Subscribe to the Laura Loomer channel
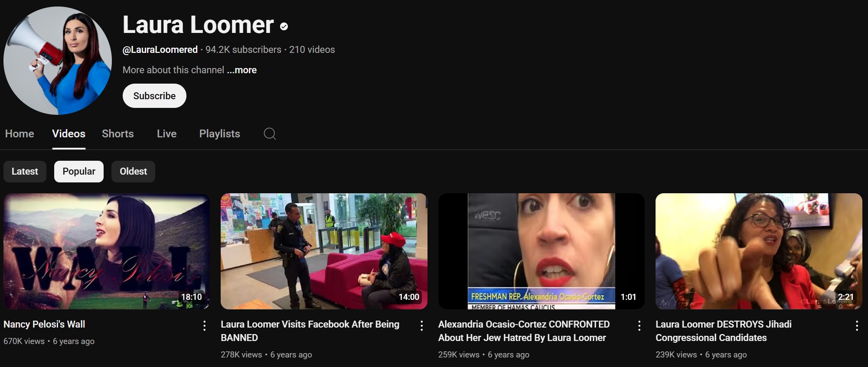The image size is (868, 367). click(x=154, y=96)
